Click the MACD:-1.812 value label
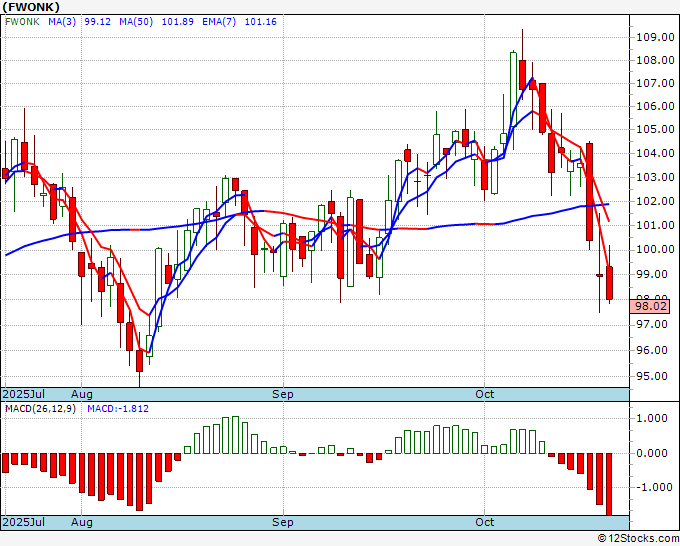This screenshot has height=546, width=680. 118,409
